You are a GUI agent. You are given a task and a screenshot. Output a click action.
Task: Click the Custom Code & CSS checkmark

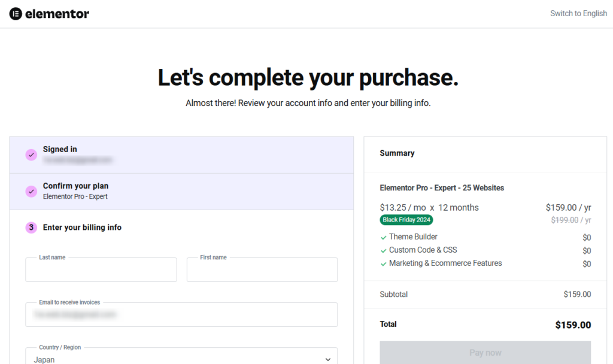[384, 251]
